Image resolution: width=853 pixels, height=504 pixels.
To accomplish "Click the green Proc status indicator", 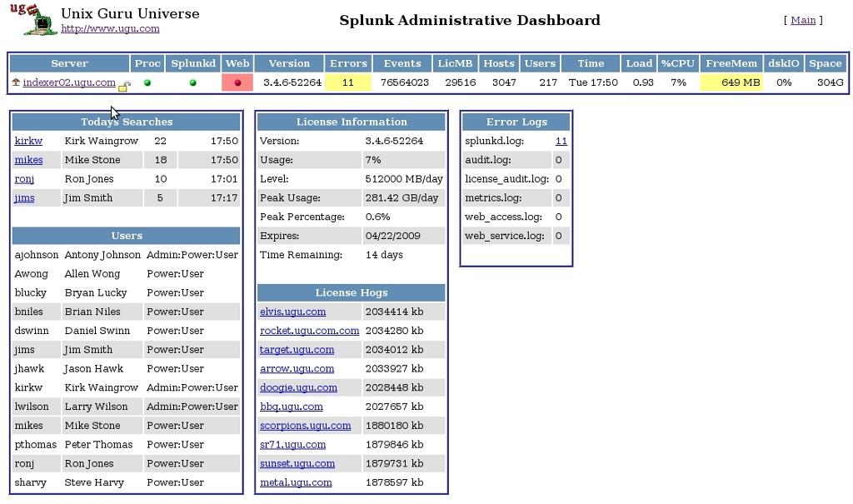I will 147,82.
